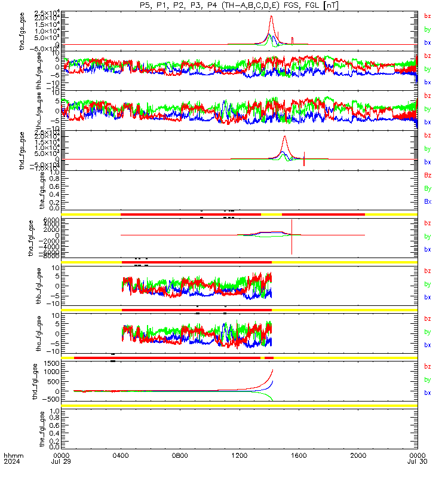Click the blue bx legend of thd_fgl_gse panel
This screenshot has height=478, width=448.
click(x=427, y=393)
